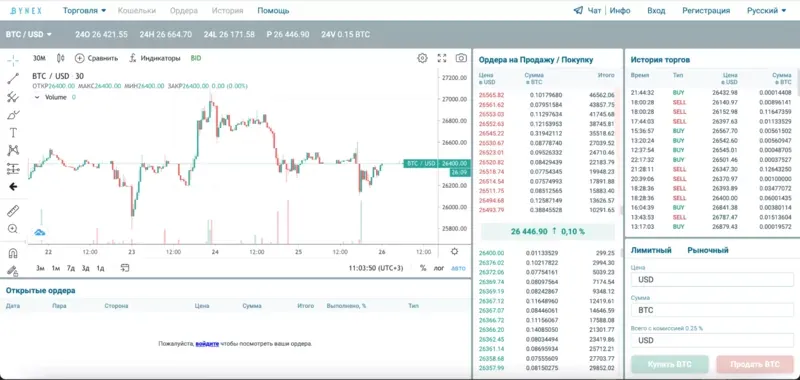This screenshot has width=800, height=380.
Task: Select trade history row at 21:44:32
Action: [711, 93]
